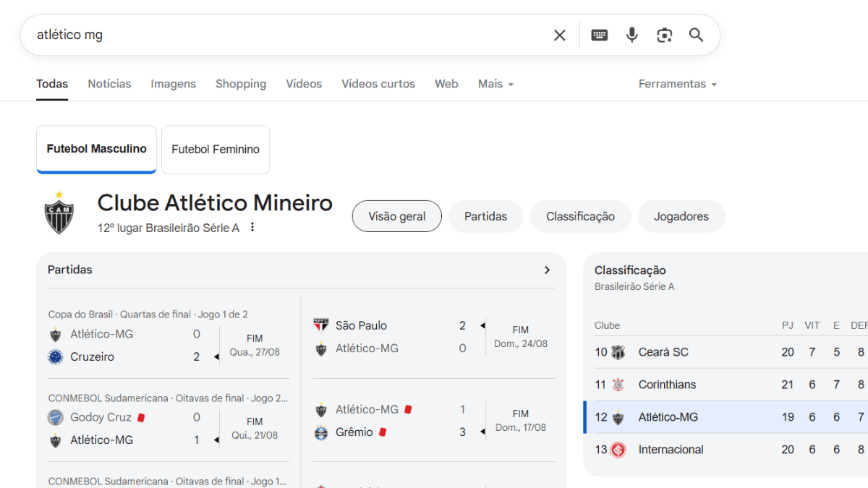Select the Classificação chip
Screen dimensions: 868x488
(580, 216)
